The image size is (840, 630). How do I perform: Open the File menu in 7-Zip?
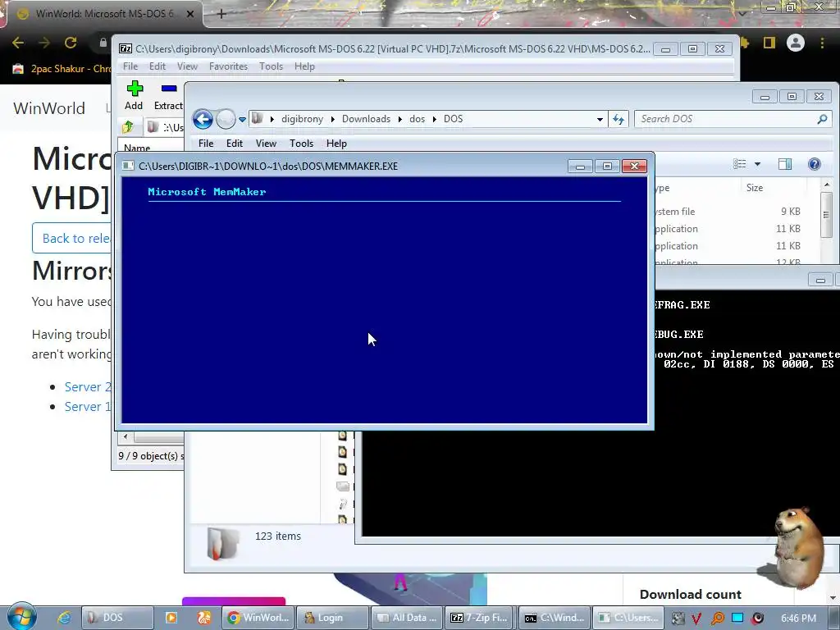130,66
